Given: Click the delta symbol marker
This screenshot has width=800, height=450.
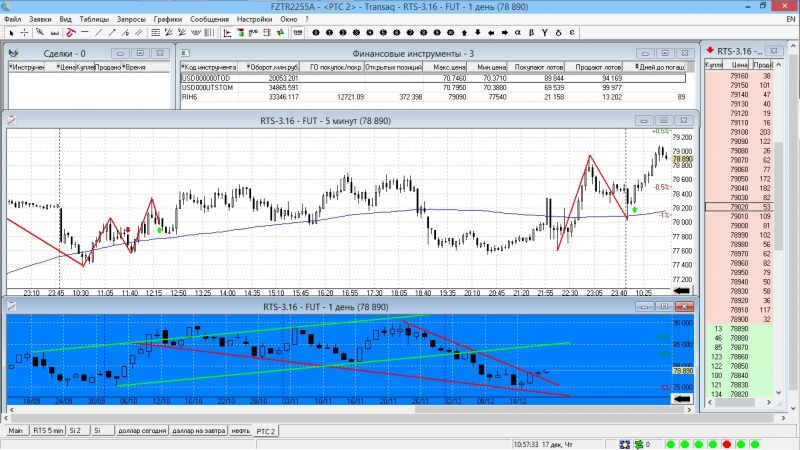Looking at the screenshot, I should coord(558,33).
